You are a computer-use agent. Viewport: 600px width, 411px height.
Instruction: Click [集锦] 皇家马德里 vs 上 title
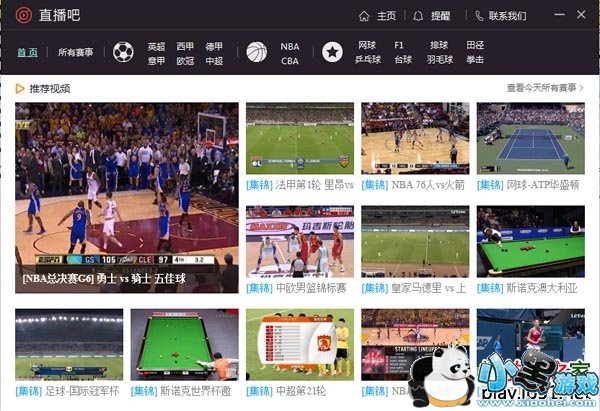(x=414, y=288)
